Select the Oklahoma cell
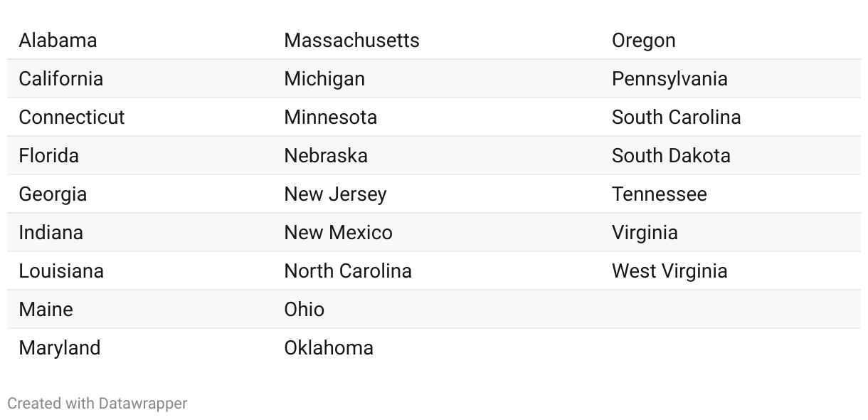 (x=329, y=348)
